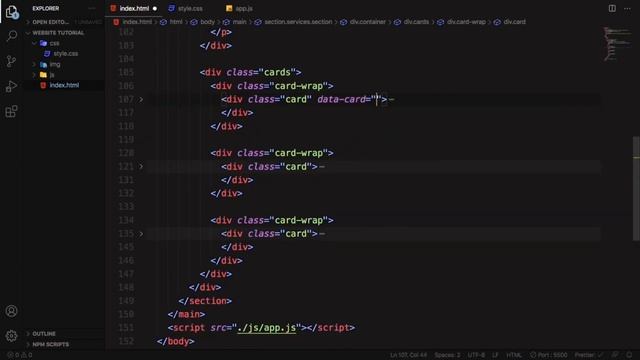
Task: Open editor More Actions ellipsis
Action: (x=627, y=8)
